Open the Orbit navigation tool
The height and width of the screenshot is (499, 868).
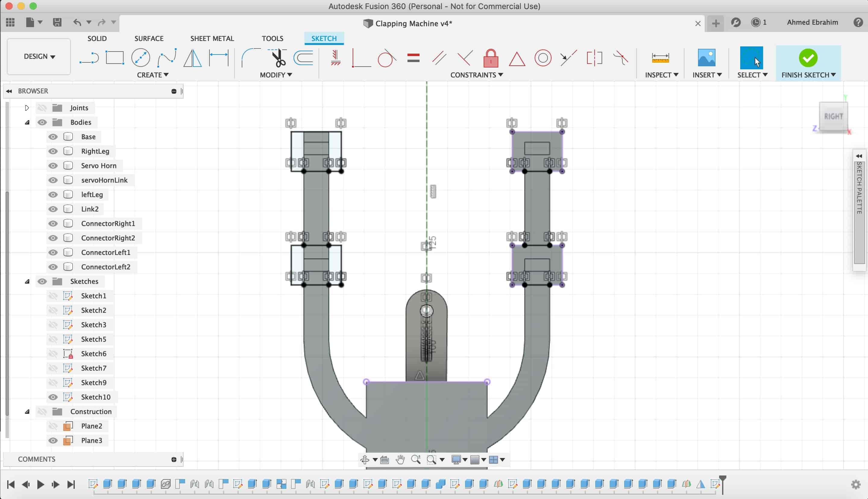click(365, 460)
